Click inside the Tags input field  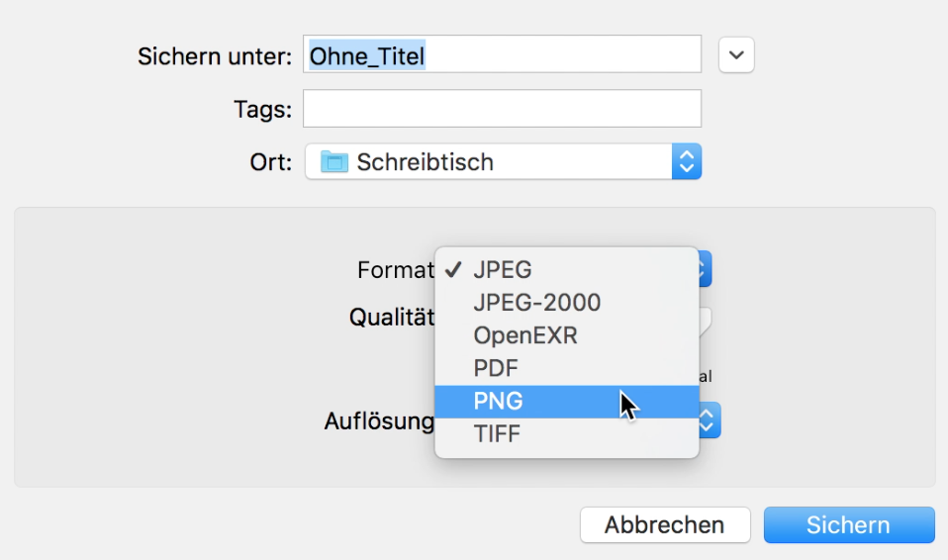[x=502, y=108]
